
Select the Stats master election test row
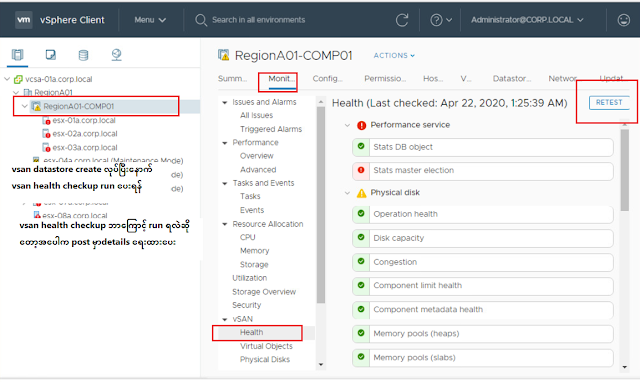[483, 171]
